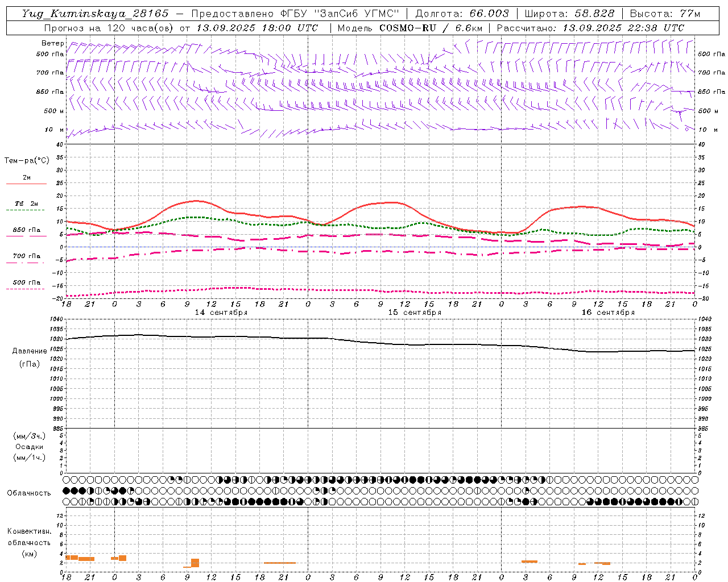Click the elevation text Высота: 77м
Screen dimensions: 728x582
tap(665, 14)
